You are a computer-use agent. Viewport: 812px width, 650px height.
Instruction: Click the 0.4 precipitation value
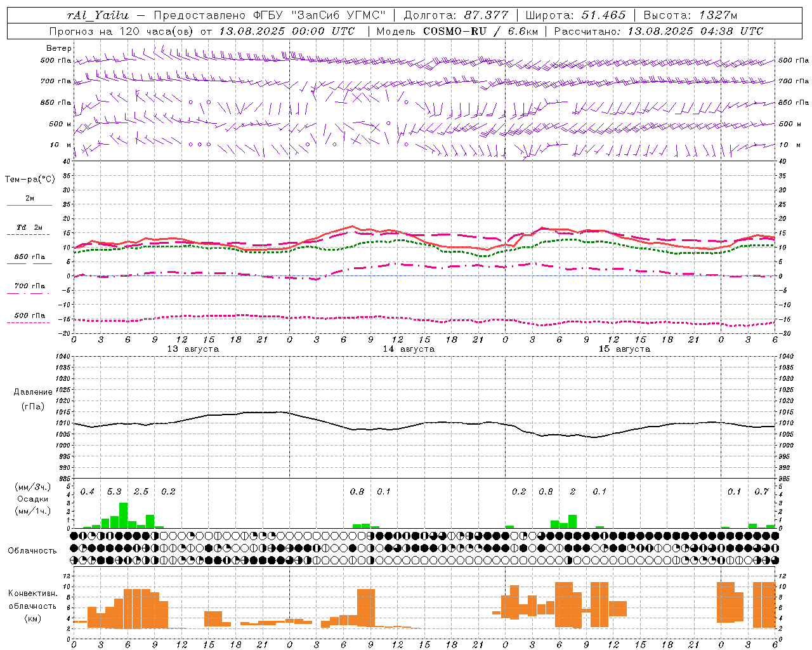[x=88, y=492]
